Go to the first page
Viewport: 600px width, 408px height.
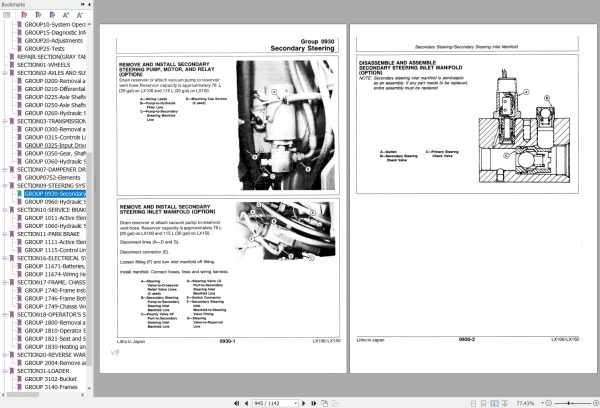coord(236,403)
